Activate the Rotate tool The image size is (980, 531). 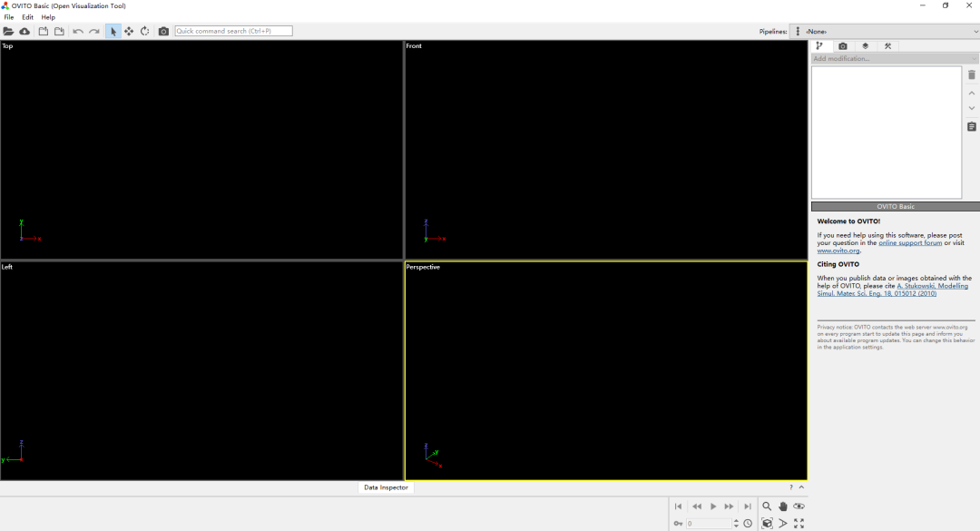tap(145, 31)
